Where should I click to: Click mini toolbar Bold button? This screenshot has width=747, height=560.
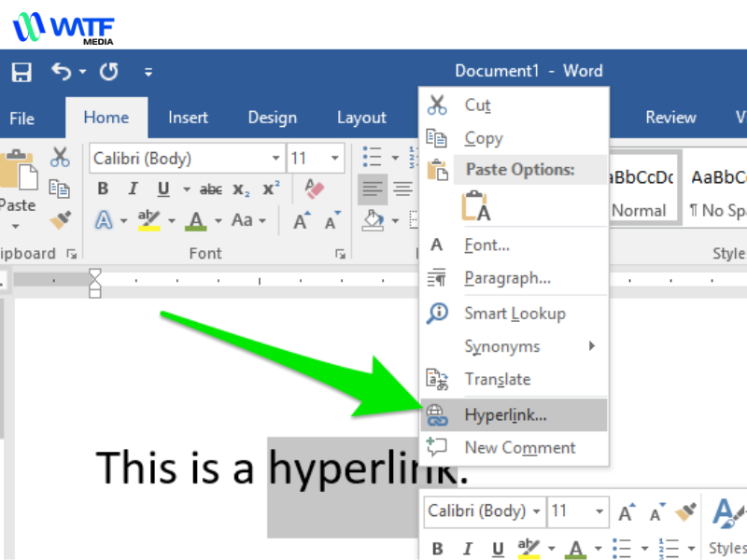437,549
